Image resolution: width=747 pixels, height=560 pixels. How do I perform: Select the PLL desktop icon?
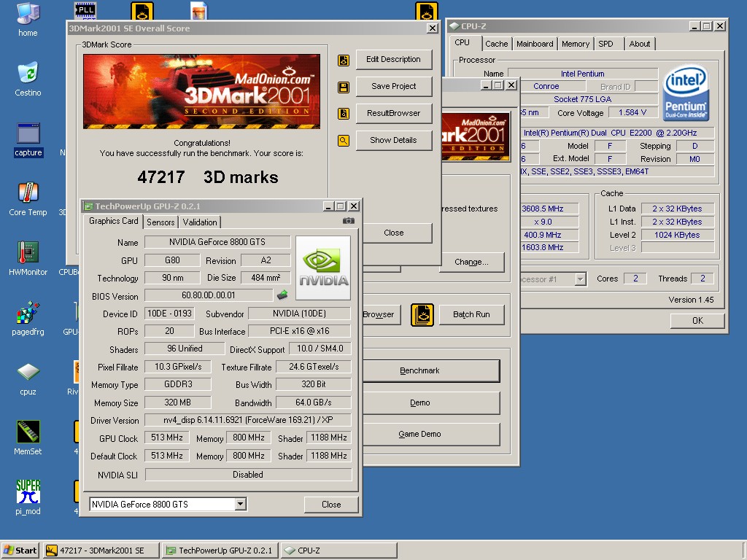[86, 10]
